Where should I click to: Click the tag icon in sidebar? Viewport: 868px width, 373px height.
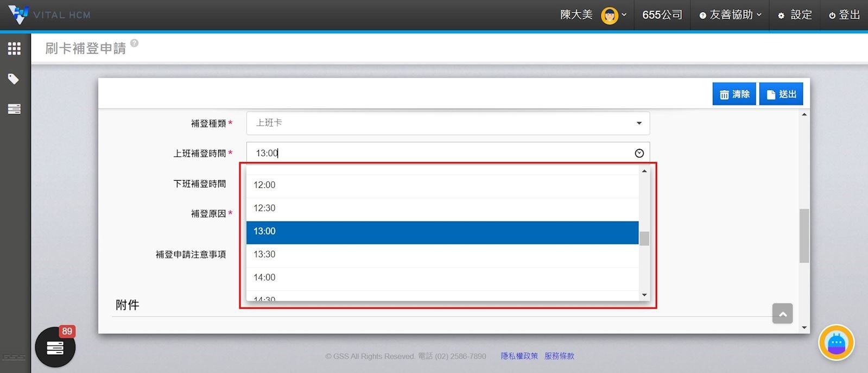click(x=14, y=79)
